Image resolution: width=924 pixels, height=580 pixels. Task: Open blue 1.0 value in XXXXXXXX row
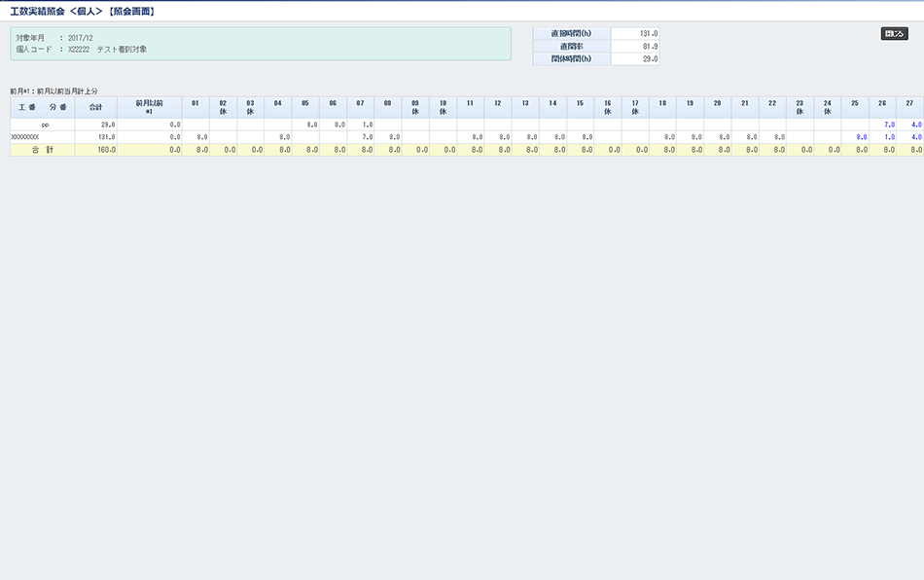coord(889,137)
